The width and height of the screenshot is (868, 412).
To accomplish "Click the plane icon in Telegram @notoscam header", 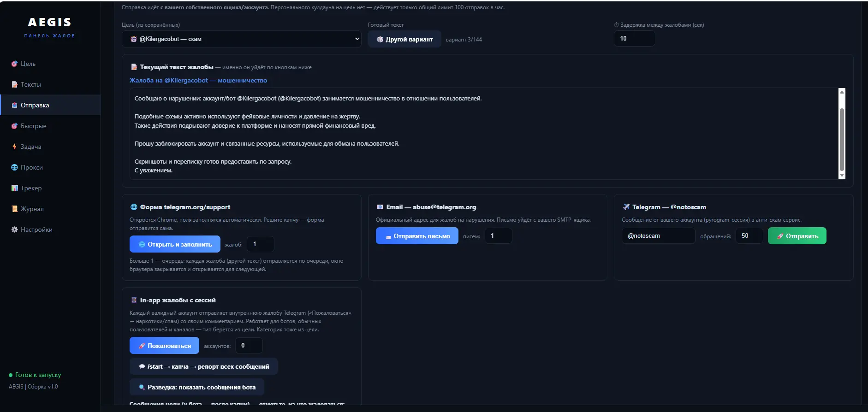I will (x=626, y=207).
